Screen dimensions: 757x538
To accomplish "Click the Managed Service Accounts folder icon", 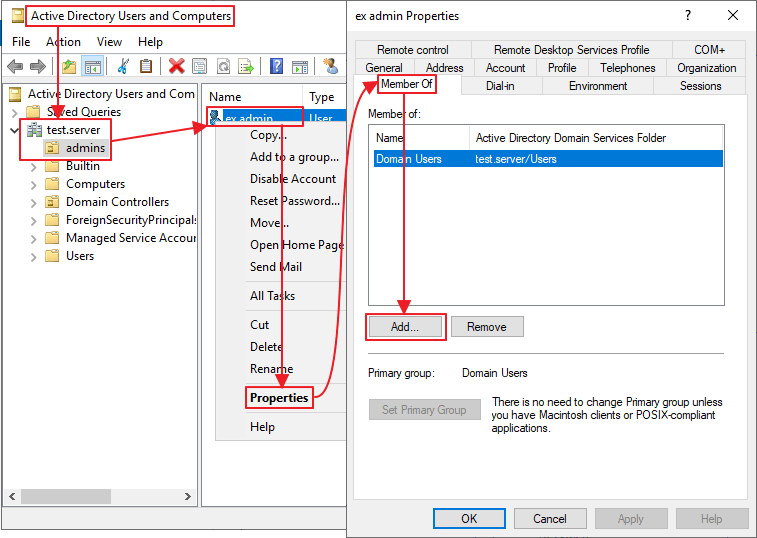I will tap(52, 238).
